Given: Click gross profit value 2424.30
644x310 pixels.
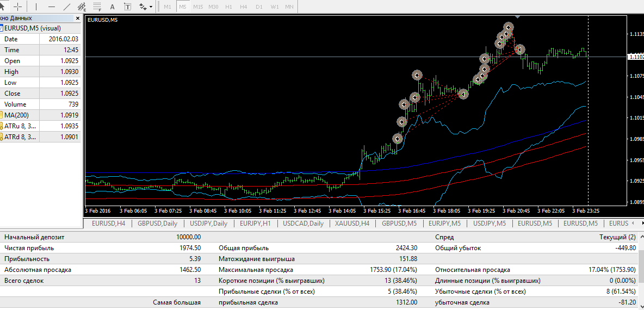Looking at the screenshot, I should (407, 248).
